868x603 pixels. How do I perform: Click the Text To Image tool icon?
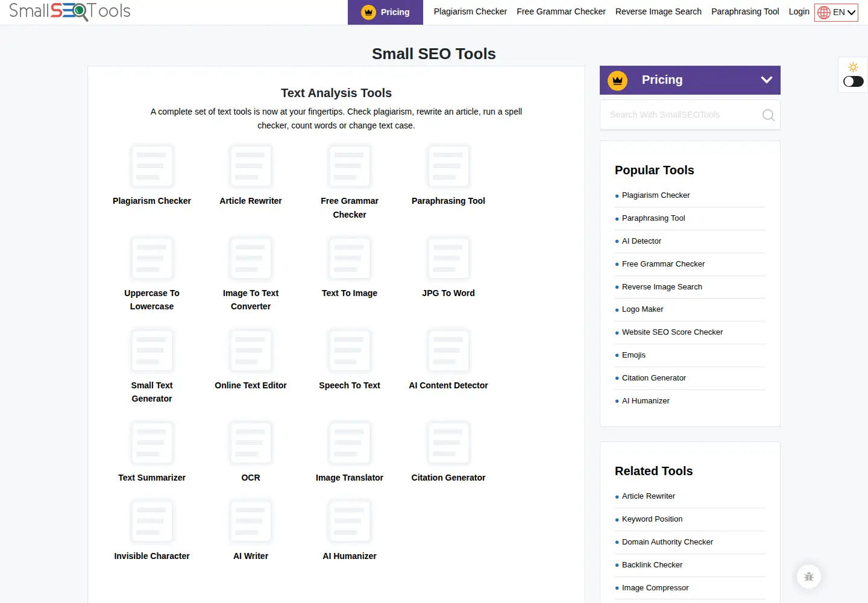[x=350, y=258]
